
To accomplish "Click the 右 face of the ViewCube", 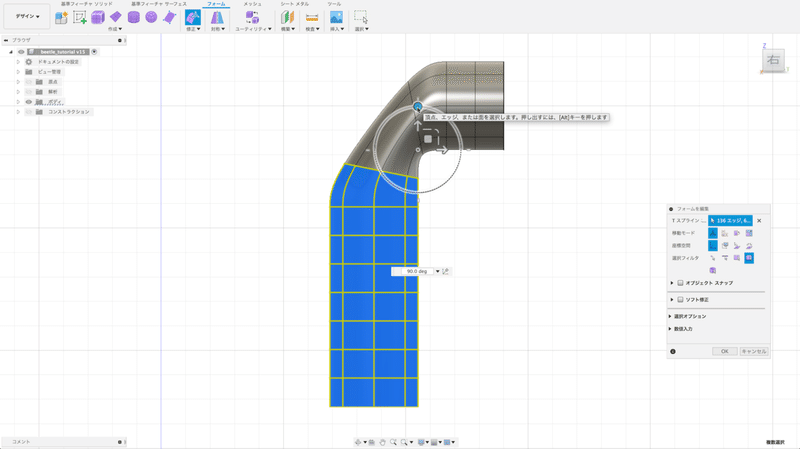I will 773,60.
